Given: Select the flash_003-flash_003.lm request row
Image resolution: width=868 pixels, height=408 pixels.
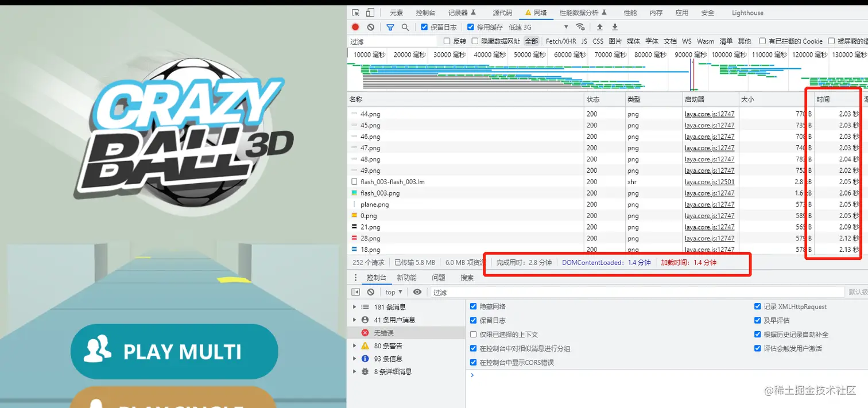Looking at the screenshot, I should tap(607, 182).
